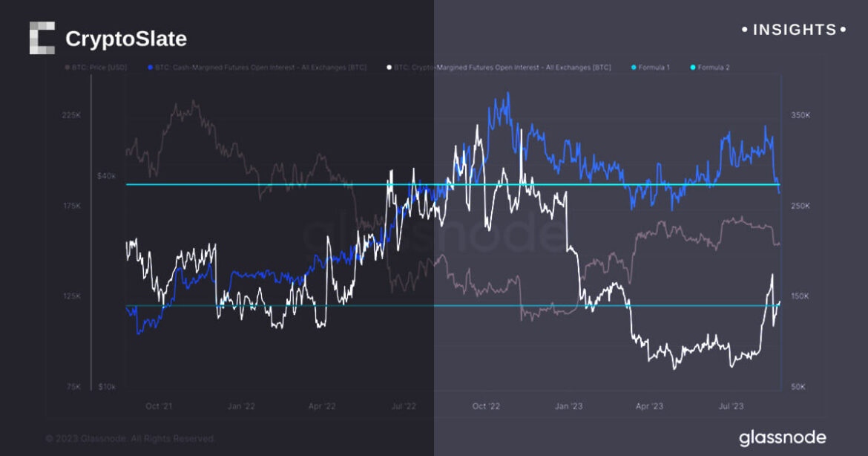Click the CryptoSlate brand name text

(126, 39)
